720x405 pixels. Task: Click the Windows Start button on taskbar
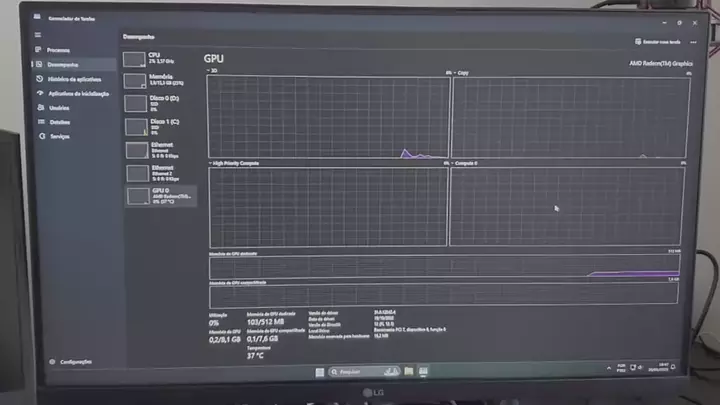[320, 371]
